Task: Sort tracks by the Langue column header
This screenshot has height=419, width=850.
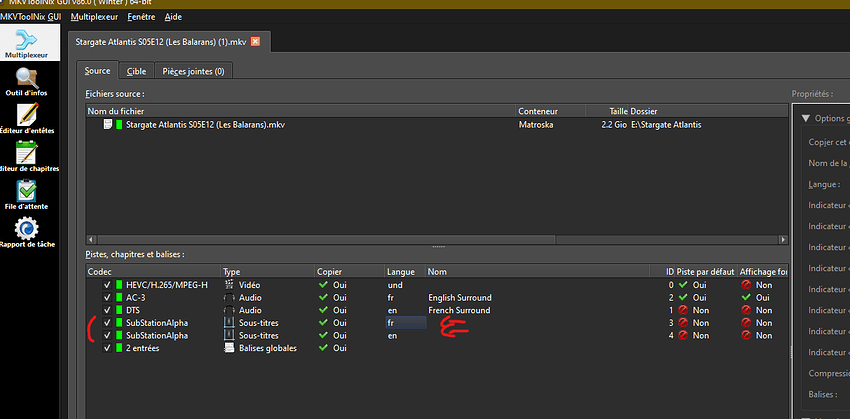Action: pyautogui.click(x=405, y=272)
